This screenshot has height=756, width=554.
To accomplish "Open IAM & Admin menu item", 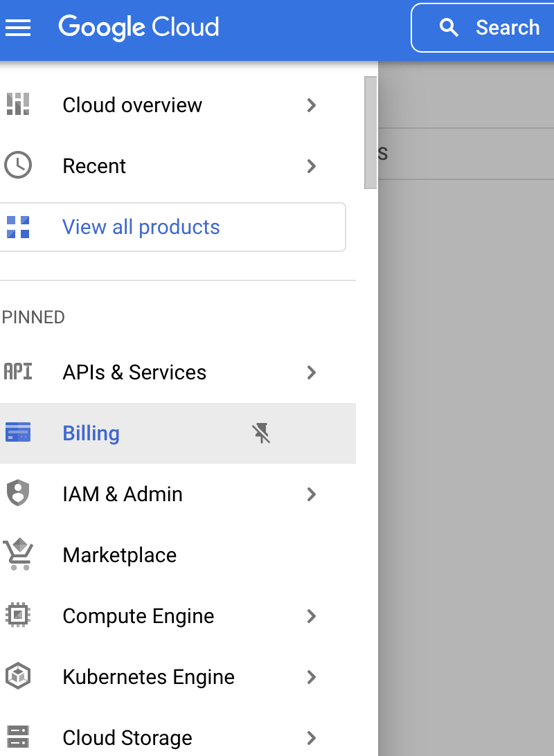I will pyautogui.click(x=178, y=494).
